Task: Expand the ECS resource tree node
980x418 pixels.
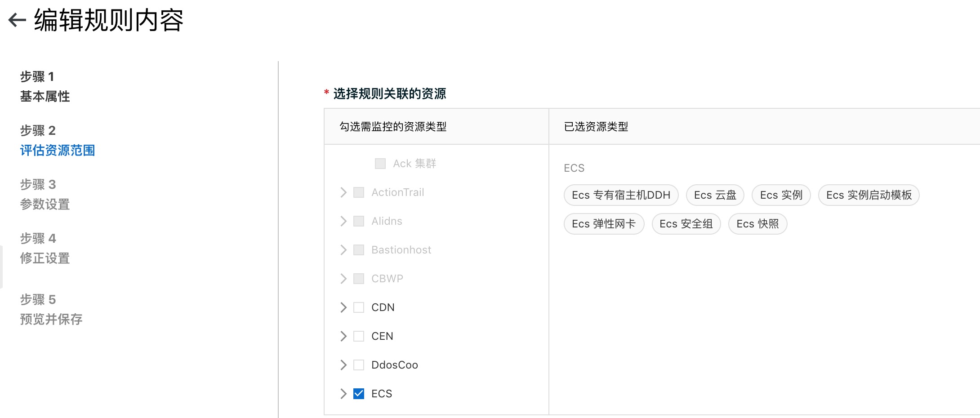Action: coord(343,394)
